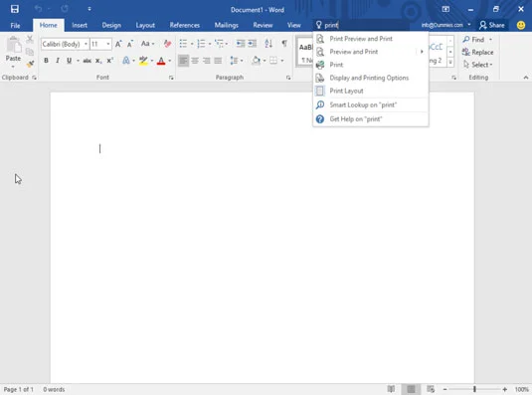Click the Justify alignment icon

click(x=218, y=61)
